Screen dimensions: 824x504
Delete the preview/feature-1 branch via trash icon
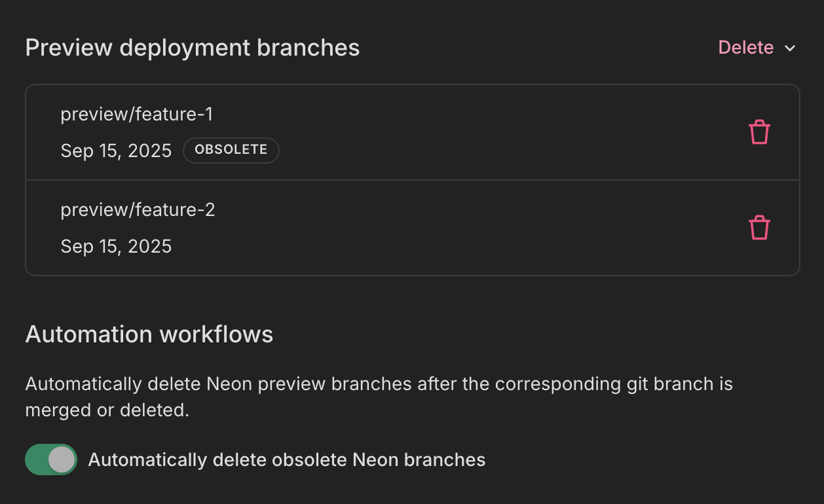[759, 132]
